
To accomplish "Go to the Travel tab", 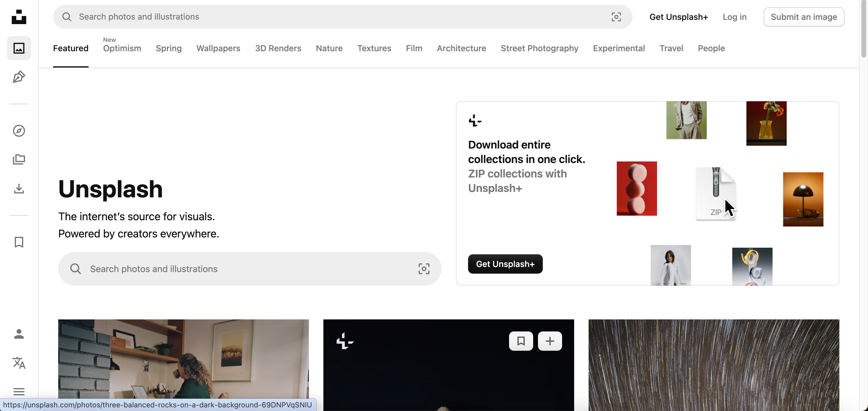I will coord(671,48).
